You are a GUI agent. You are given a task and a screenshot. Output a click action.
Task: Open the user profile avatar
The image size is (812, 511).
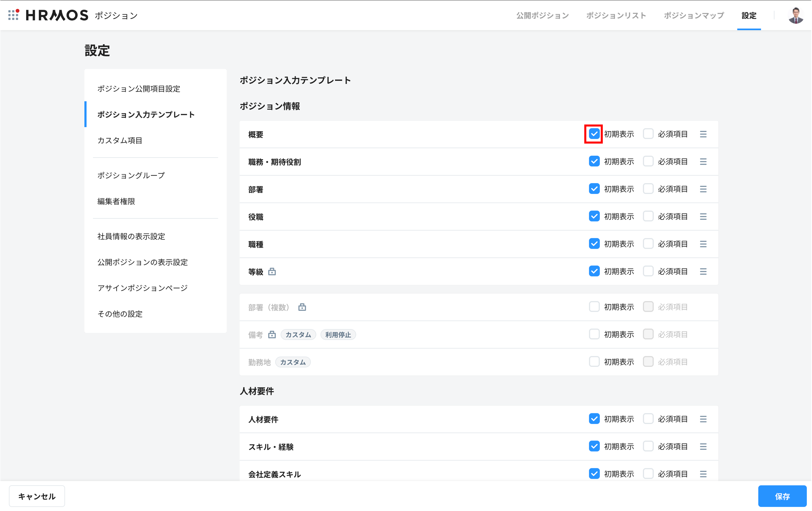pyautogui.click(x=796, y=15)
